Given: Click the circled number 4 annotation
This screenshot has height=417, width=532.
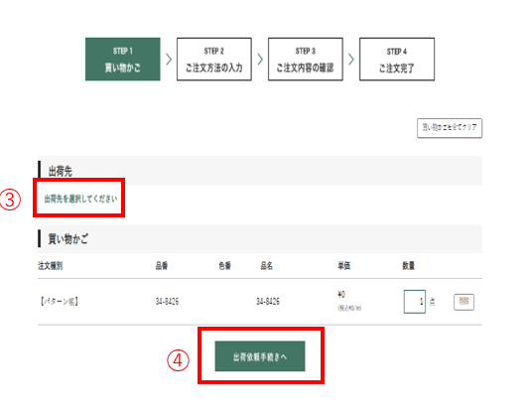Looking at the screenshot, I should pyautogui.click(x=178, y=360).
